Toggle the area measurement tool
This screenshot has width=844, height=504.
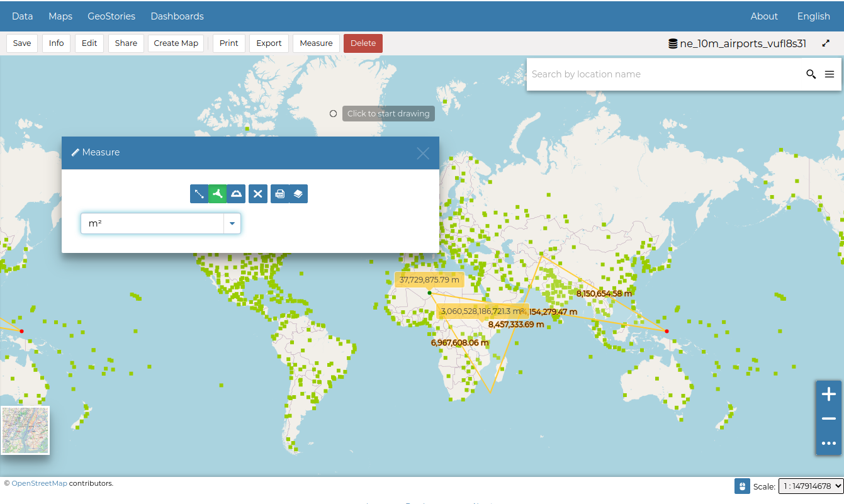[218, 194]
